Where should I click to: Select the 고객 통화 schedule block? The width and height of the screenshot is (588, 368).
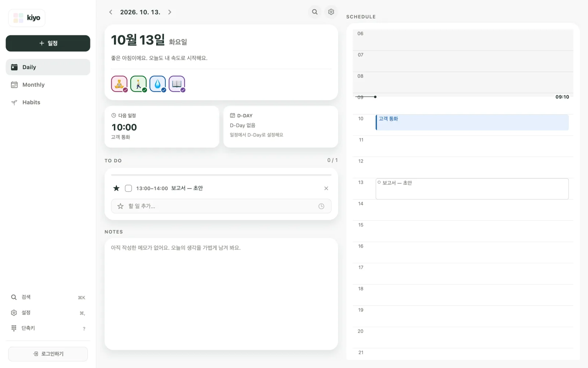[x=472, y=122]
